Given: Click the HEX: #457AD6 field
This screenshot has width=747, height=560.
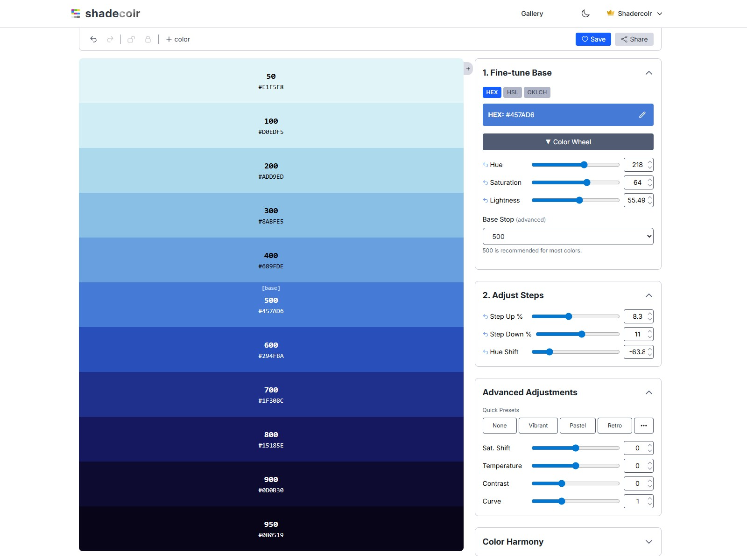Looking at the screenshot, I should [568, 115].
